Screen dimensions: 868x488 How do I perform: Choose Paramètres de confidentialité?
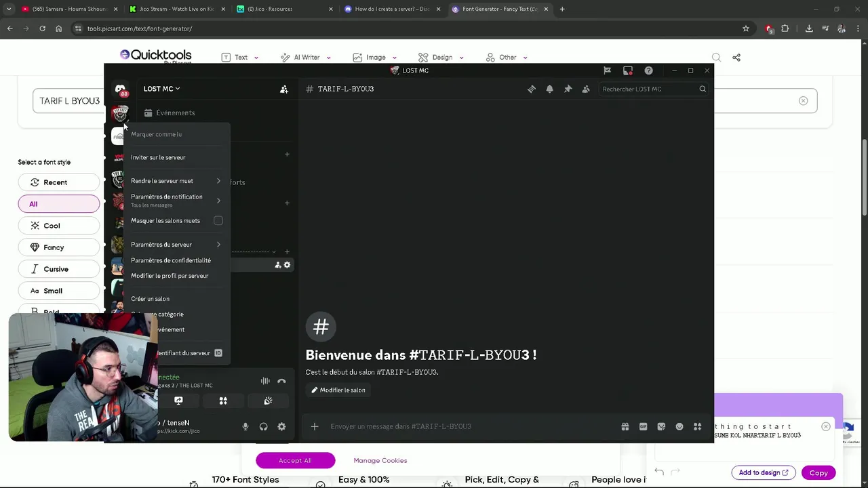pos(176,260)
